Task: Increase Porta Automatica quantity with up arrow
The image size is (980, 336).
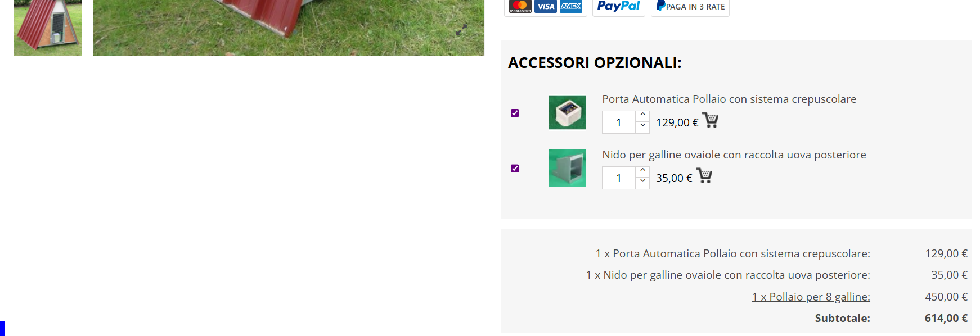Action: pyautogui.click(x=642, y=115)
